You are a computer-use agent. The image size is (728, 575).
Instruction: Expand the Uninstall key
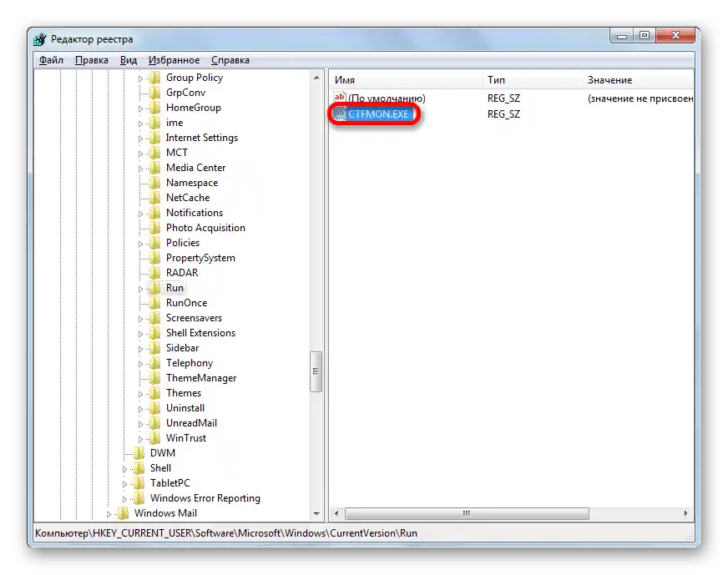click(140, 409)
